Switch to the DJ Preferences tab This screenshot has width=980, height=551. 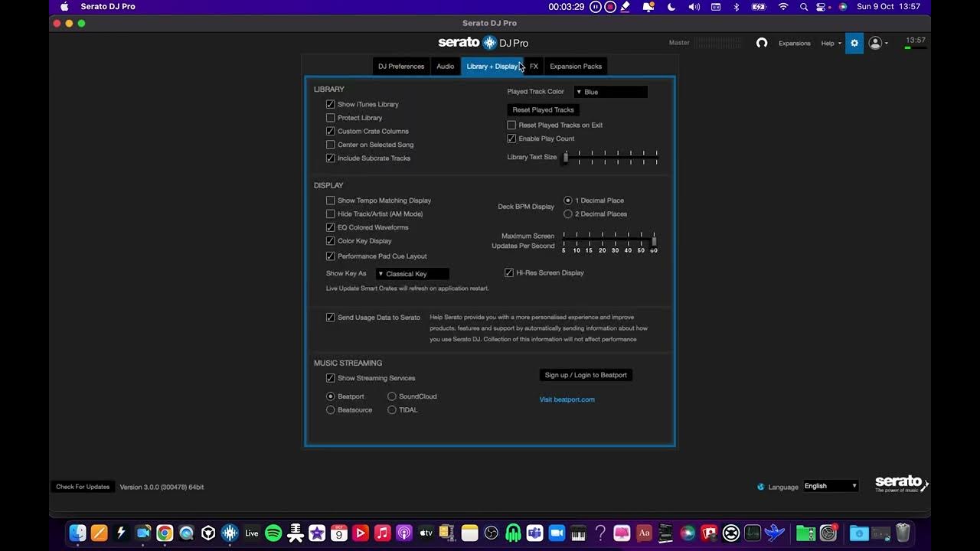(x=401, y=67)
